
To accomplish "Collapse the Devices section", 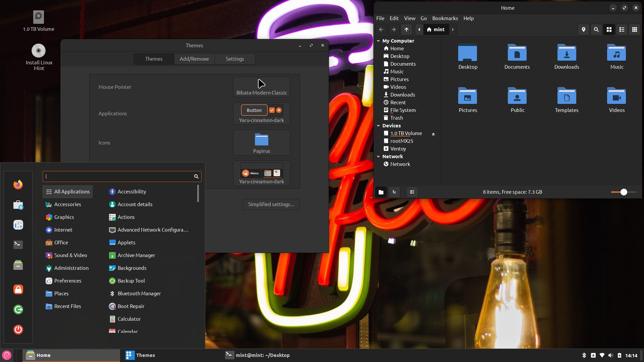I will pyautogui.click(x=378, y=126).
